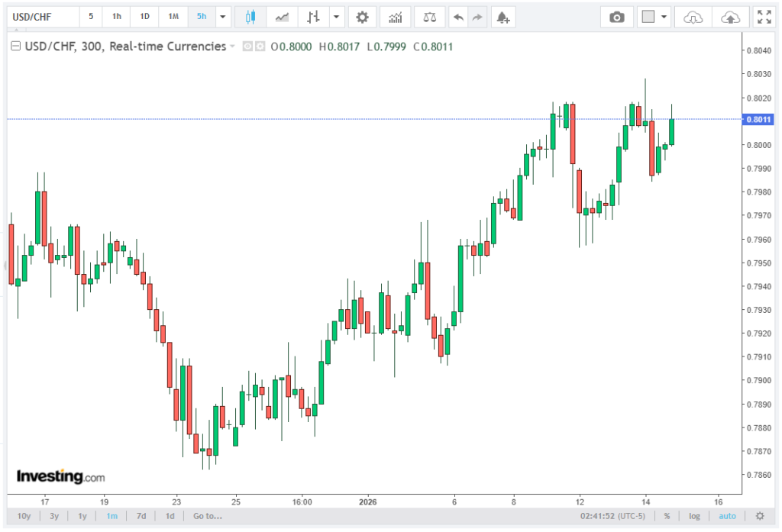Toggle auto scale option
The width and height of the screenshot is (782, 532).
[727, 516]
